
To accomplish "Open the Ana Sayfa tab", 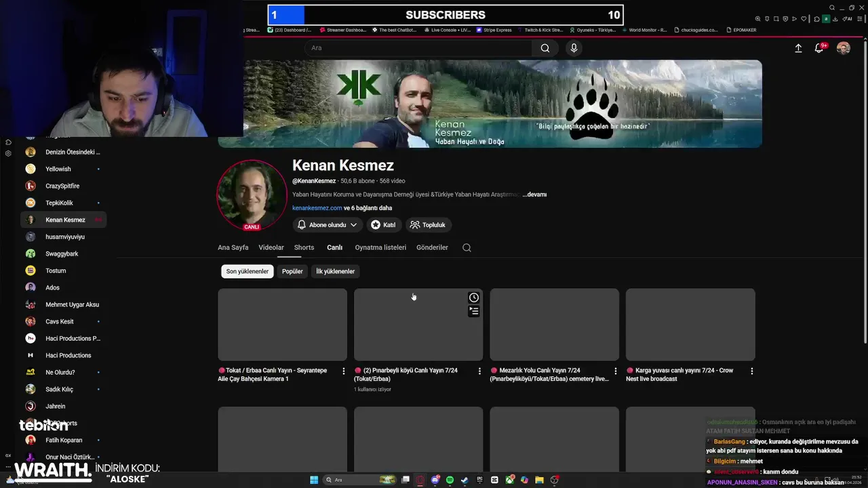I will 233,247.
